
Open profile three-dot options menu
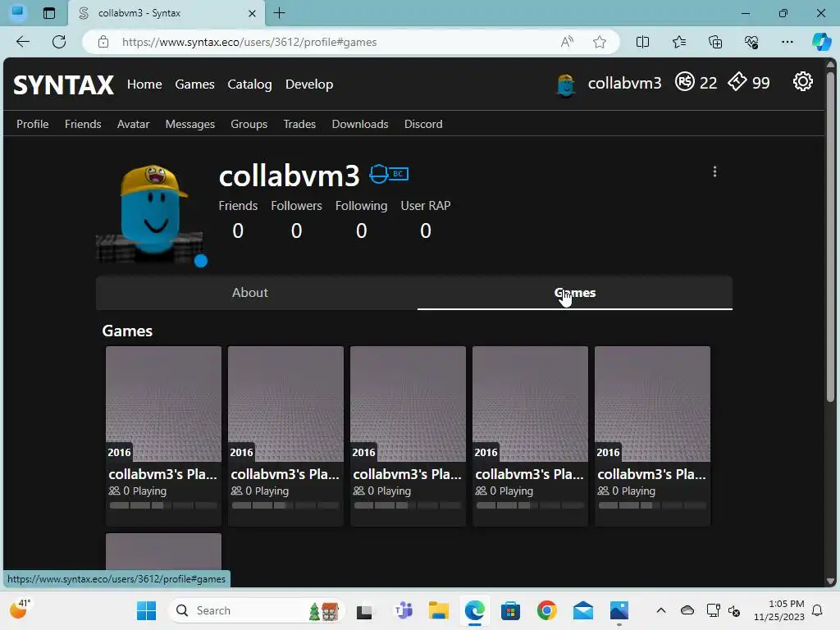714,171
